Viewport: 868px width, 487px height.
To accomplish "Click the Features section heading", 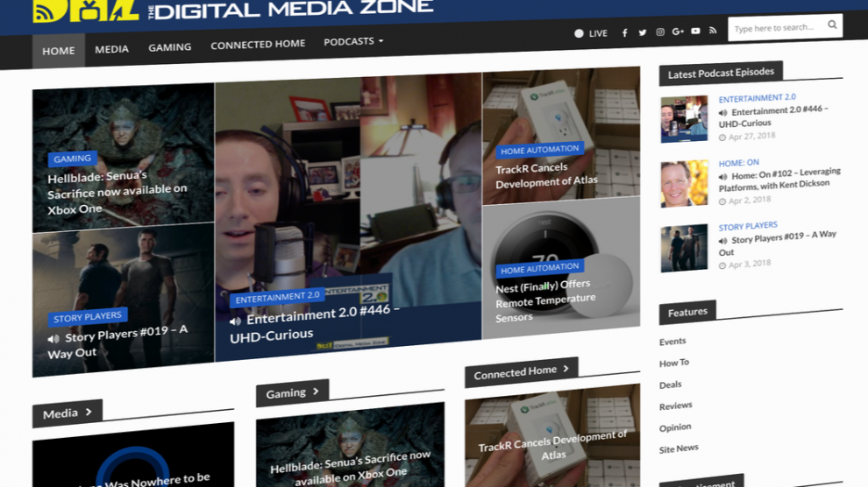I will pyautogui.click(x=687, y=313).
